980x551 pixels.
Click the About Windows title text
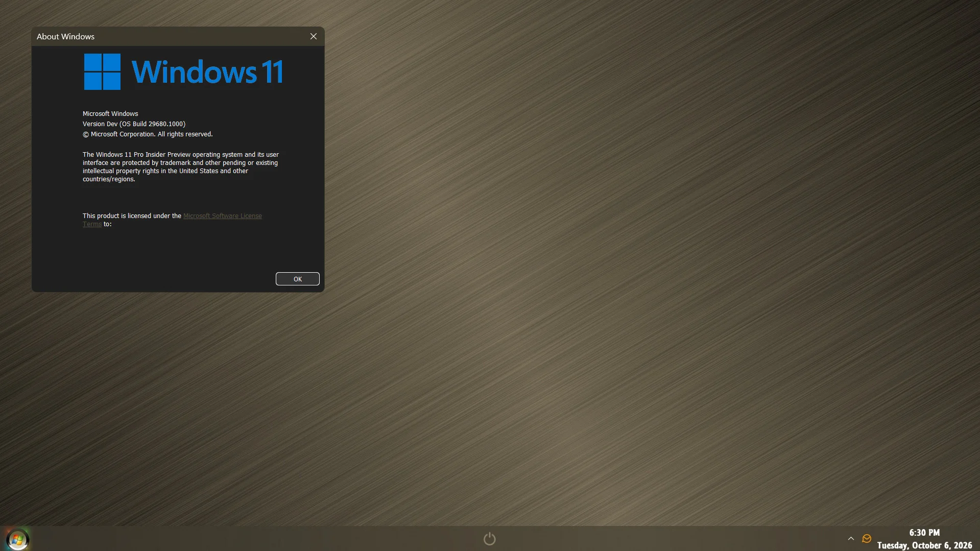65,37
